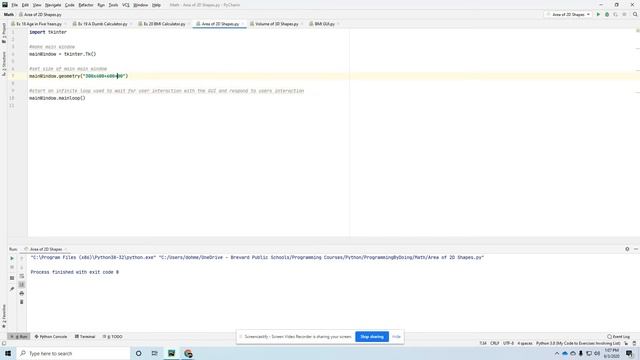Open the Event Log
The height and width of the screenshot is (360, 640).
point(618,337)
